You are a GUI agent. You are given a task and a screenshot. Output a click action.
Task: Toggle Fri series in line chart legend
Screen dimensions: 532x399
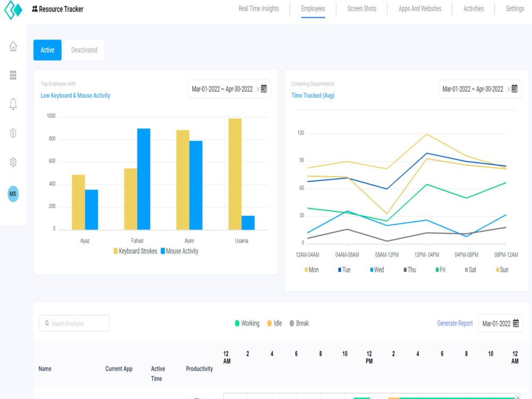440,270
